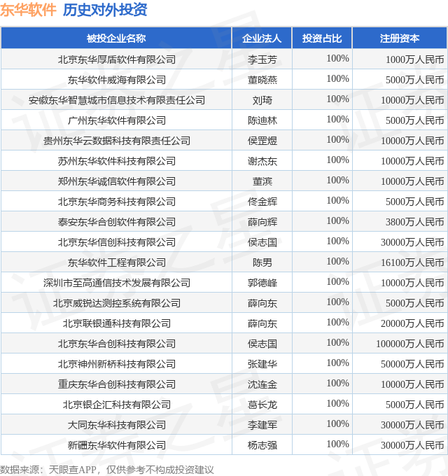Select legal person 佟金辉
This screenshot has height=476, width=448.
262,202
